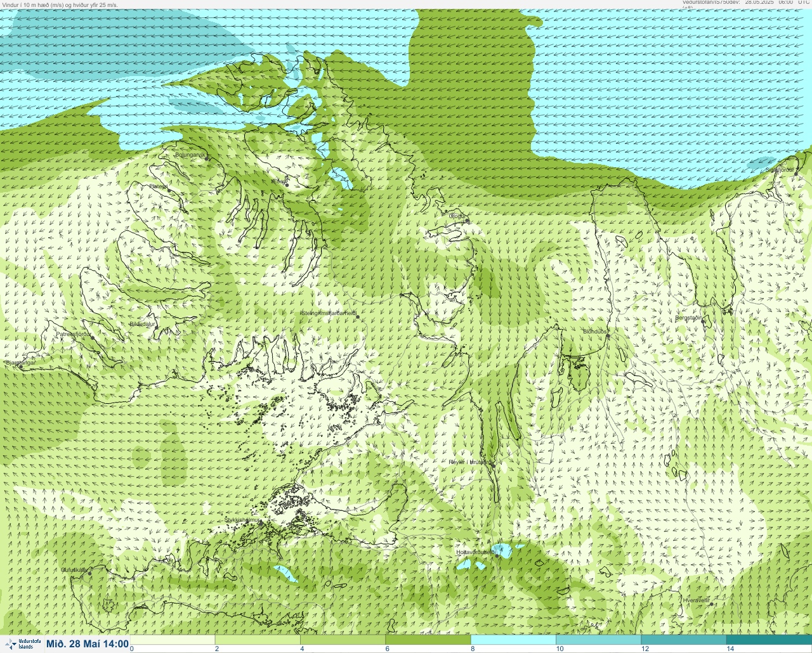Click the run date '28.05.2025' at top right

tap(759, 3)
